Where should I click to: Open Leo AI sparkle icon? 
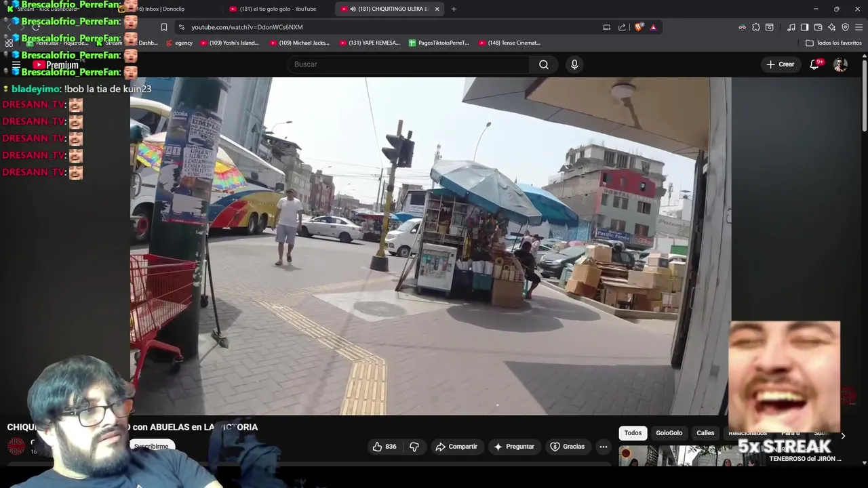(x=831, y=27)
